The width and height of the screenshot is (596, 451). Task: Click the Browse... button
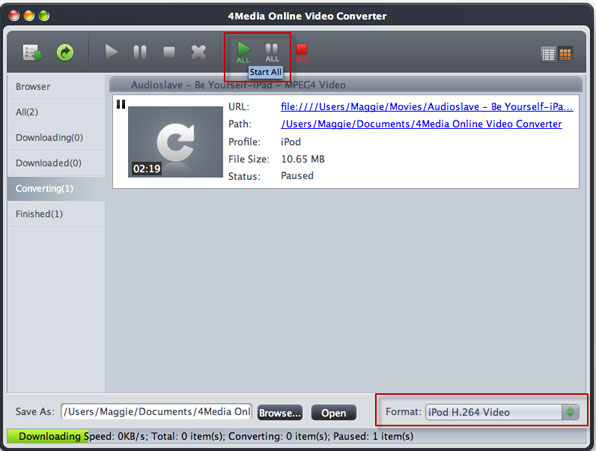pos(280,413)
